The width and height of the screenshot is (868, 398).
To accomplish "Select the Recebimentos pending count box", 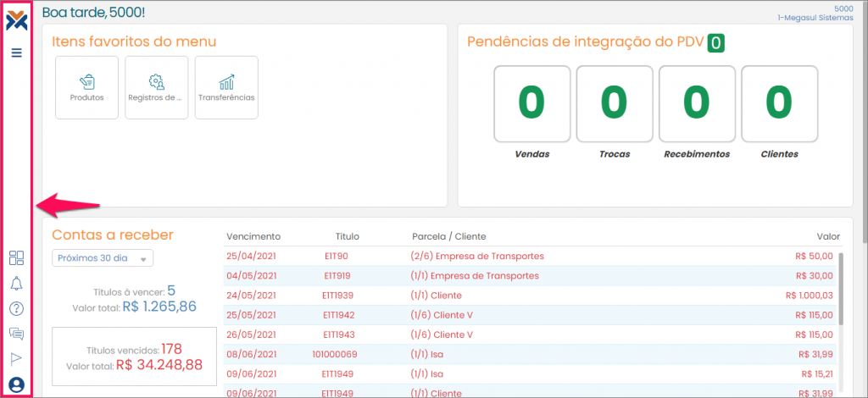I will (696, 103).
